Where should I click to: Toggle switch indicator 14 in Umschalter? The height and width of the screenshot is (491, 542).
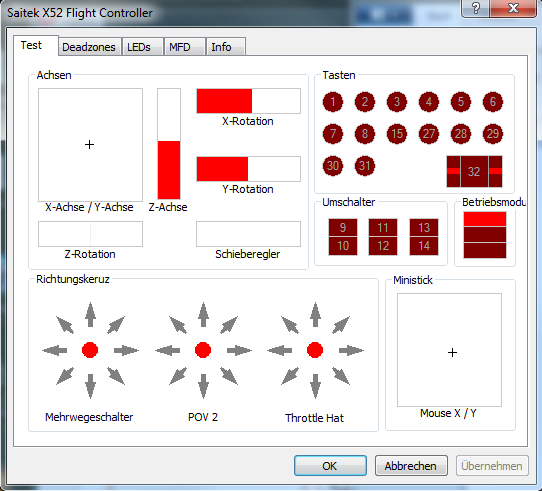pos(424,246)
